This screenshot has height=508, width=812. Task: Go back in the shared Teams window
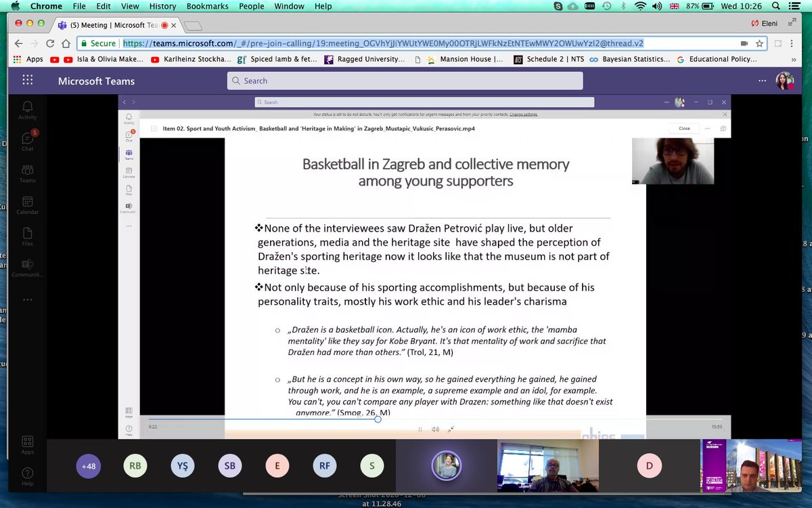(124, 102)
